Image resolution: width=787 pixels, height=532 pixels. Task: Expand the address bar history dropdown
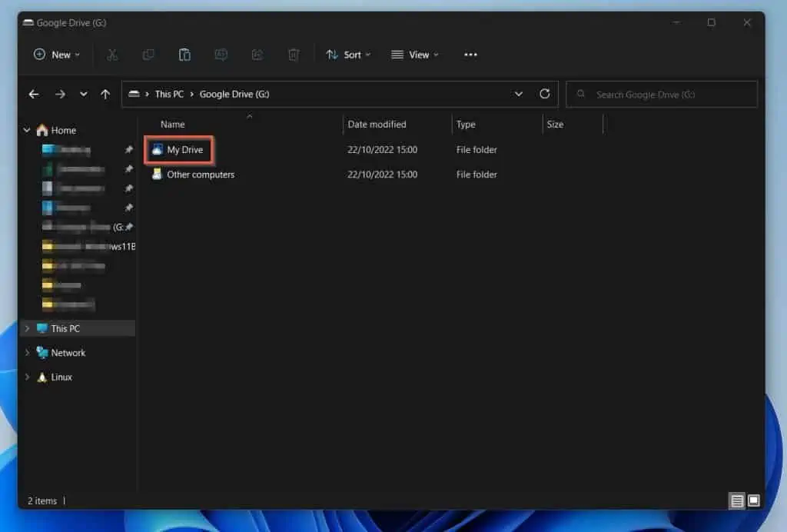[x=519, y=94]
